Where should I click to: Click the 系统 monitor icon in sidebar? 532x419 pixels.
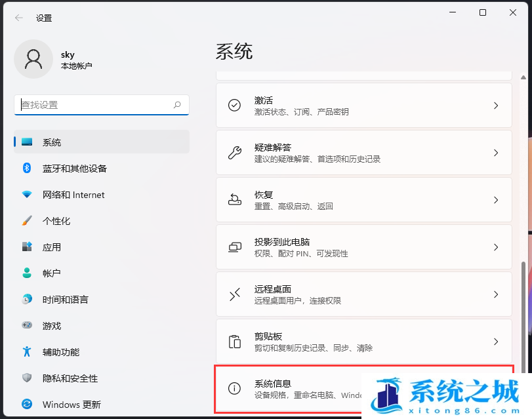tap(27, 142)
